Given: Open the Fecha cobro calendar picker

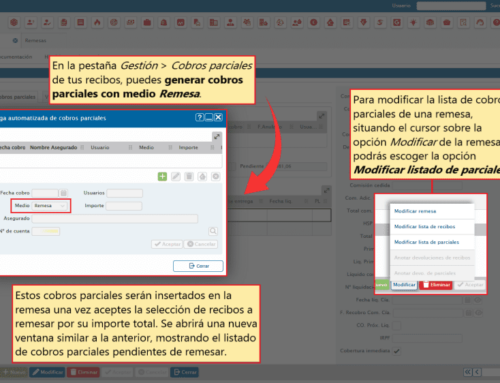Looking at the screenshot, I should click(x=63, y=193).
